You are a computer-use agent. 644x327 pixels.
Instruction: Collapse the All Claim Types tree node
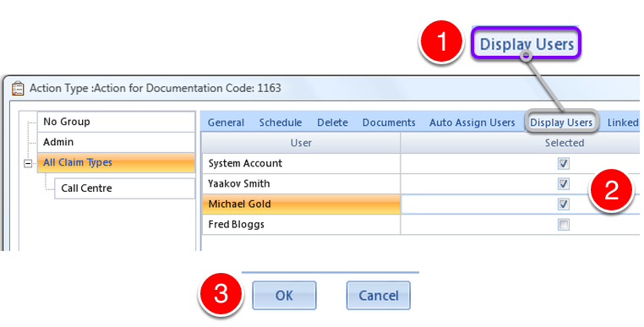(28, 164)
